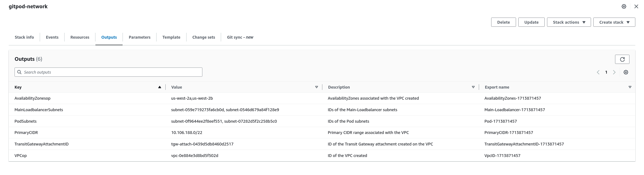Sort by the Description column
Image resolution: width=644 pixels, height=175 pixels.
pos(473,87)
